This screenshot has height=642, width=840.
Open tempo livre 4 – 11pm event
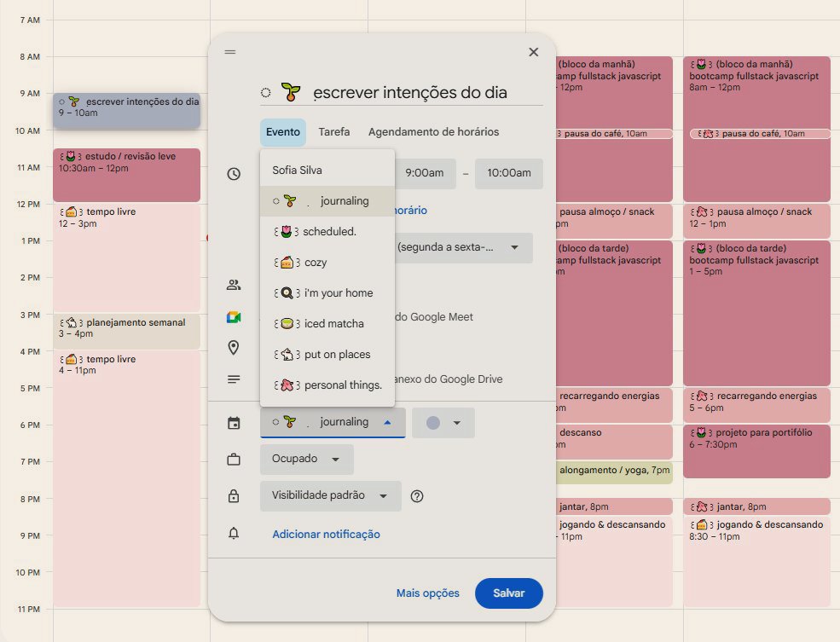[126, 478]
